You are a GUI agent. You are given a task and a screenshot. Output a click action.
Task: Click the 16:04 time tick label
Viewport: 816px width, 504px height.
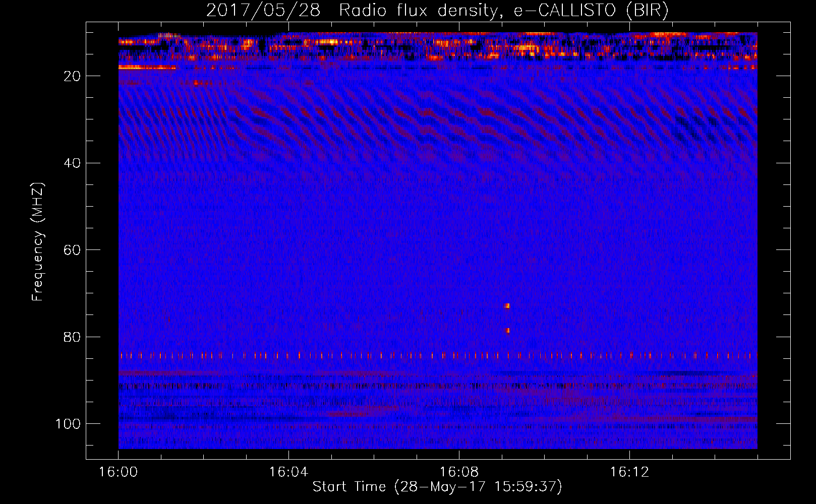288,472
